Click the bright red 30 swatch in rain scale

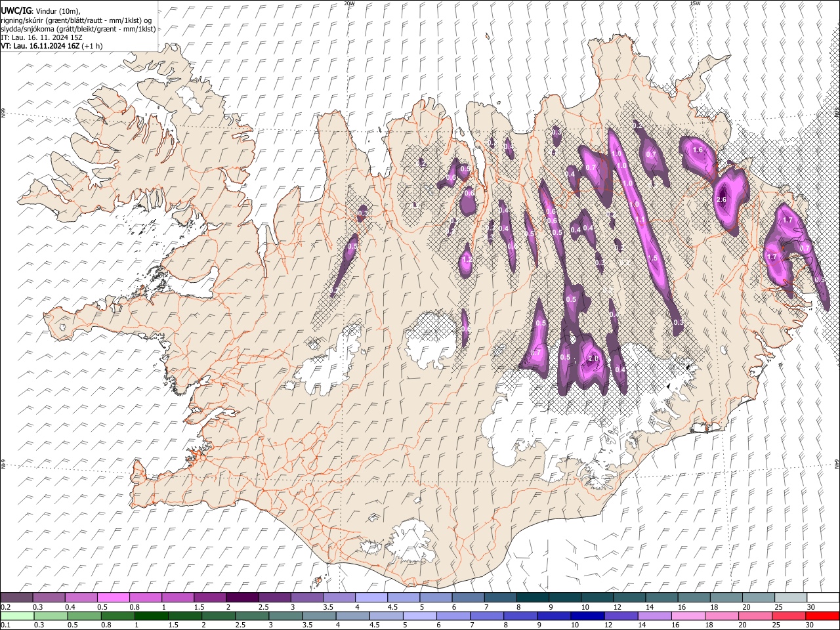click(822, 616)
